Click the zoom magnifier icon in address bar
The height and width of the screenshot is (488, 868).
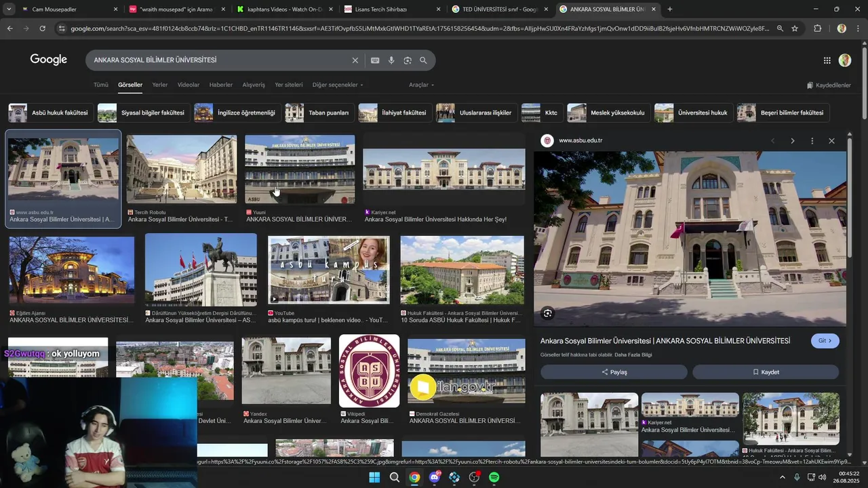point(780,28)
